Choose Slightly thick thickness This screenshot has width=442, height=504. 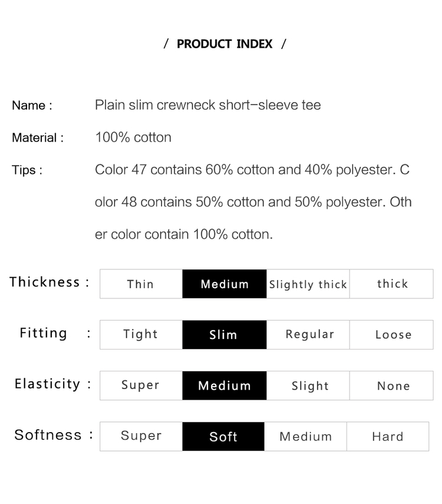click(x=308, y=284)
